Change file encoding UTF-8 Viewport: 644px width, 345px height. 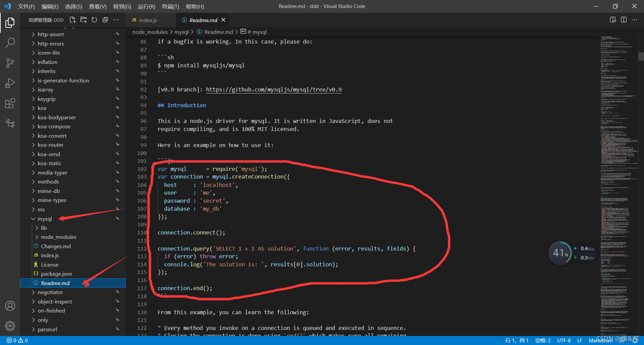(564, 340)
